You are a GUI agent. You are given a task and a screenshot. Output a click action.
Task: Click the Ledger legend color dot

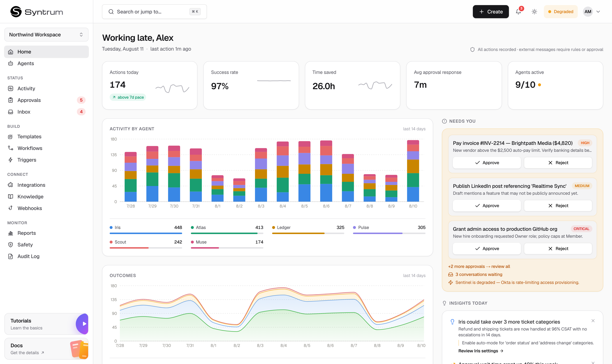(273, 228)
